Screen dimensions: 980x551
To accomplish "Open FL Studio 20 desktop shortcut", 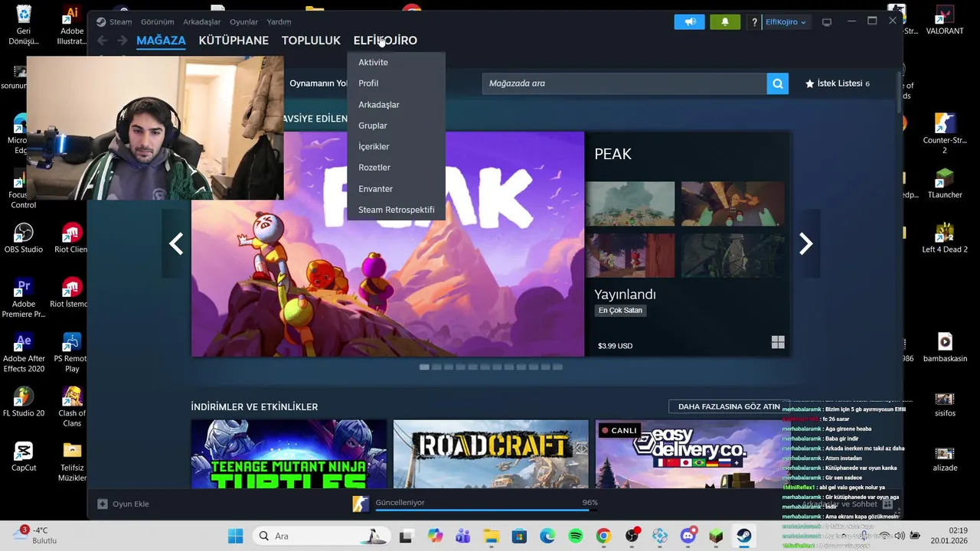I will coord(24,402).
